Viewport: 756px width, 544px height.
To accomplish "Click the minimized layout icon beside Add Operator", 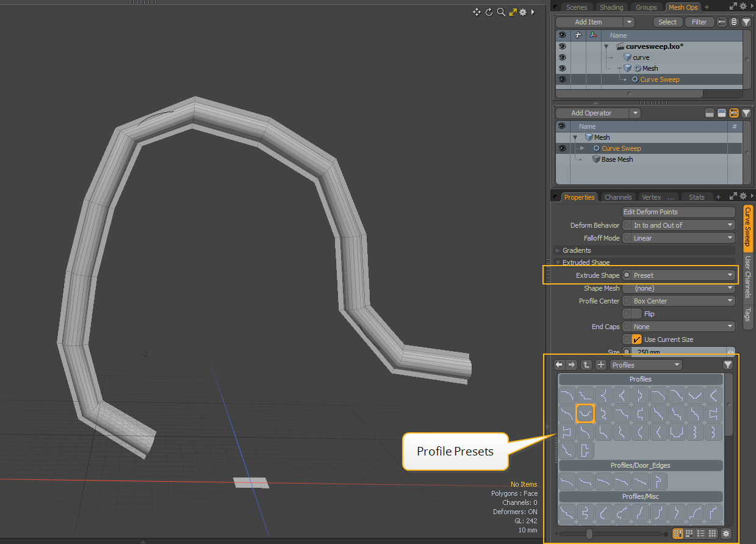I will pyautogui.click(x=710, y=113).
